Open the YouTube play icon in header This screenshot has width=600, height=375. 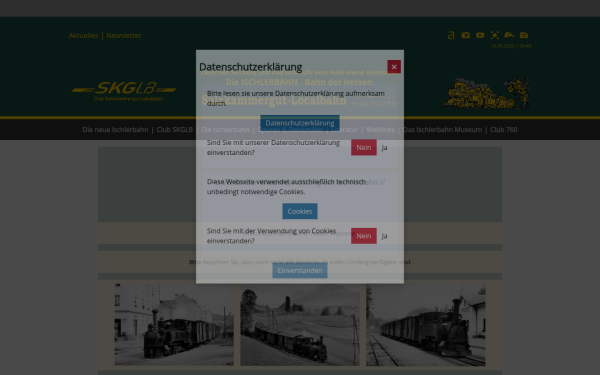point(480,35)
